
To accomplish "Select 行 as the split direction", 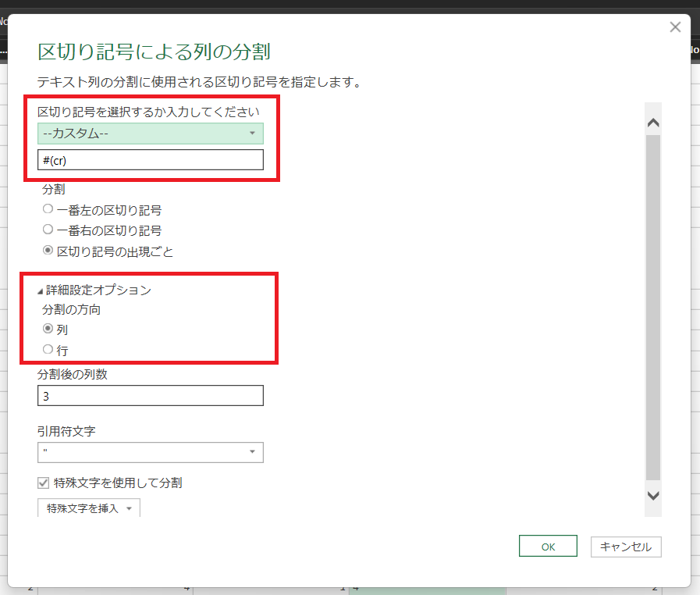I will tap(48, 351).
